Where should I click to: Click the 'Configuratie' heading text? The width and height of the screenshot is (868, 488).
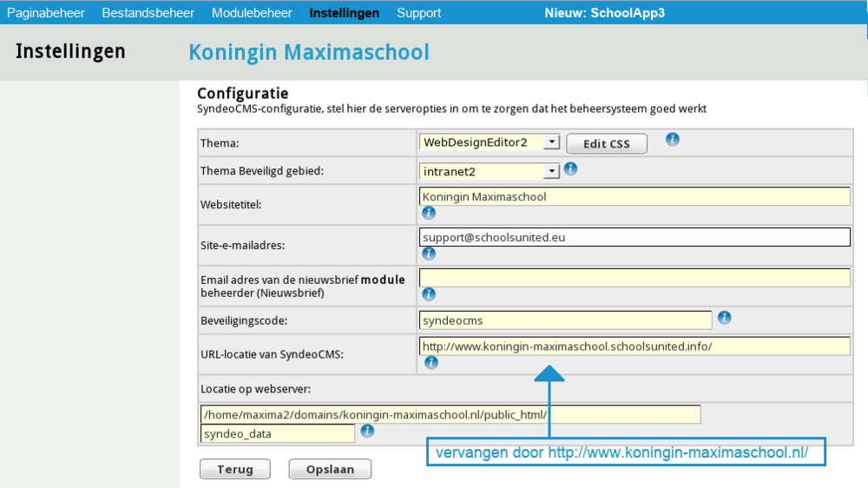click(x=242, y=93)
